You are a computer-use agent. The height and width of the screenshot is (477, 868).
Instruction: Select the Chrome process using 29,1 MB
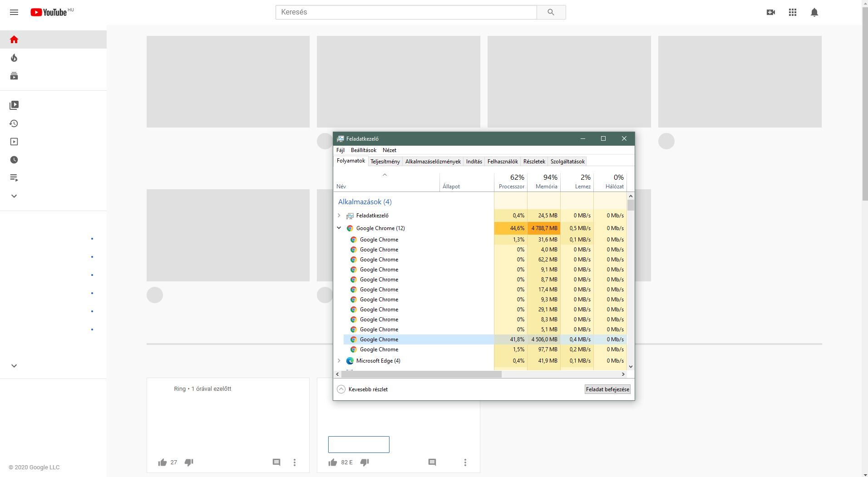pyautogui.click(x=485, y=310)
